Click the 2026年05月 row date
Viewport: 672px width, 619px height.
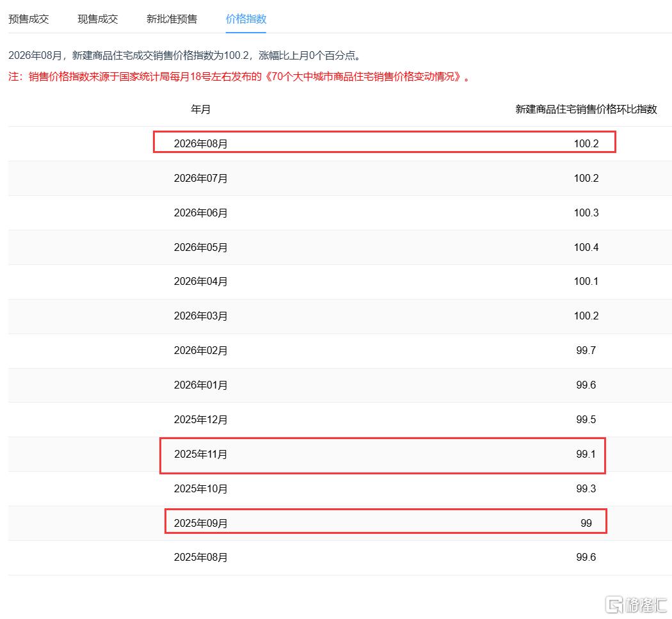pos(200,247)
